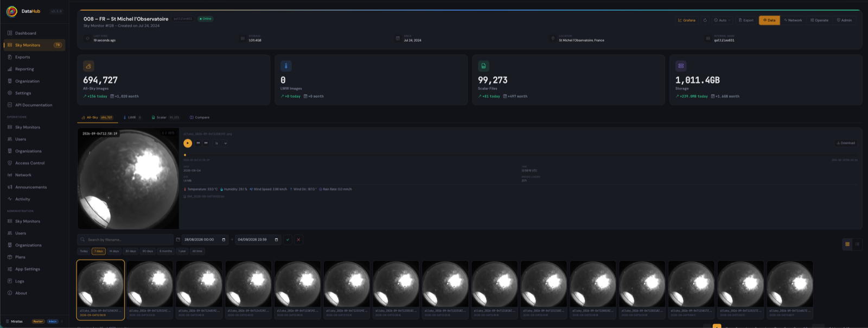Open Plans in the sidebar
The image size is (868, 328).
click(x=34, y=257)
